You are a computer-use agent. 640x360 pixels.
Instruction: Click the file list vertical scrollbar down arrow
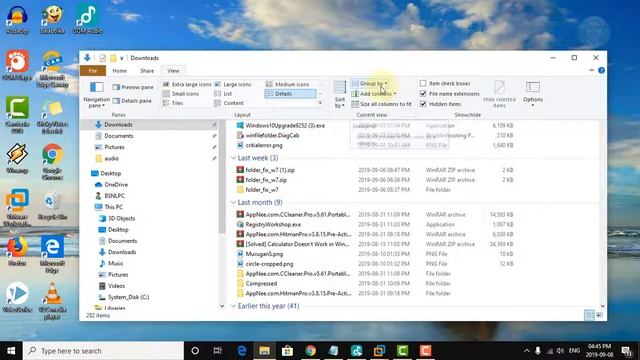[x=602, y=306]
